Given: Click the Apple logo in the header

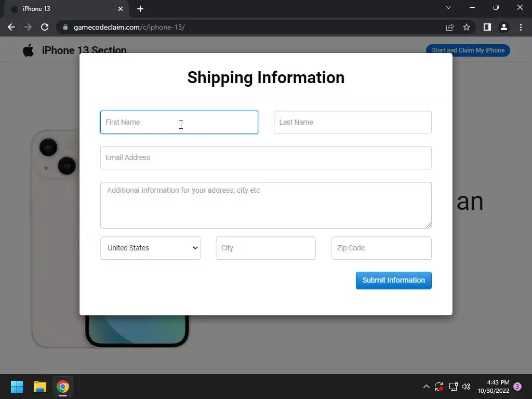Looking at the screenshot, I should 29,50.
